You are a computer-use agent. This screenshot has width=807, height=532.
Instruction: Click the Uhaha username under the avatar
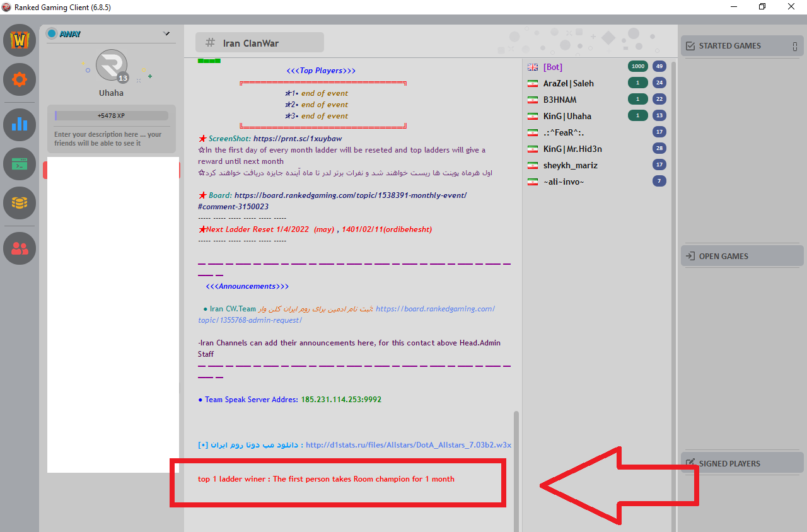pos(112,93)
